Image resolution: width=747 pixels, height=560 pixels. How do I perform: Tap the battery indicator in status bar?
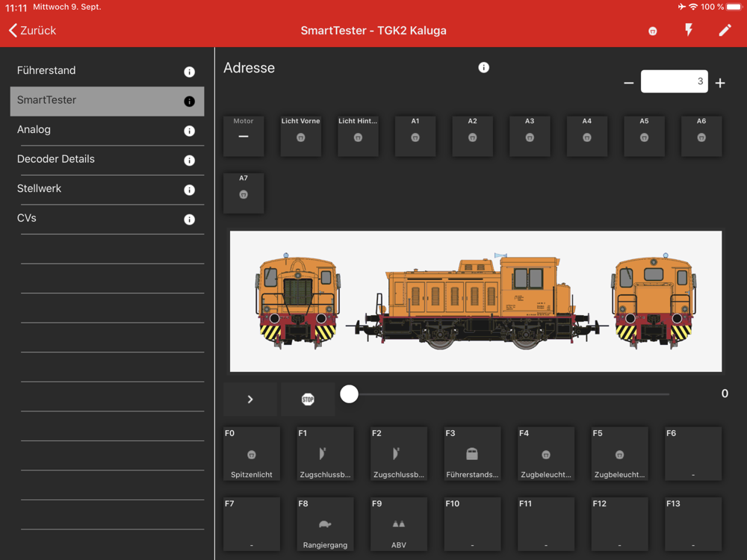[734, 7]
